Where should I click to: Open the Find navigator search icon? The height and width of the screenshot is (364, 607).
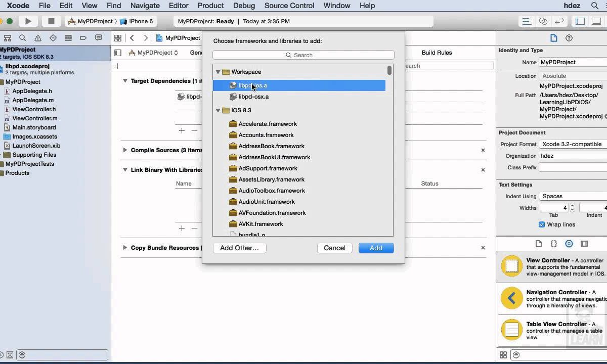pos(22,38)
